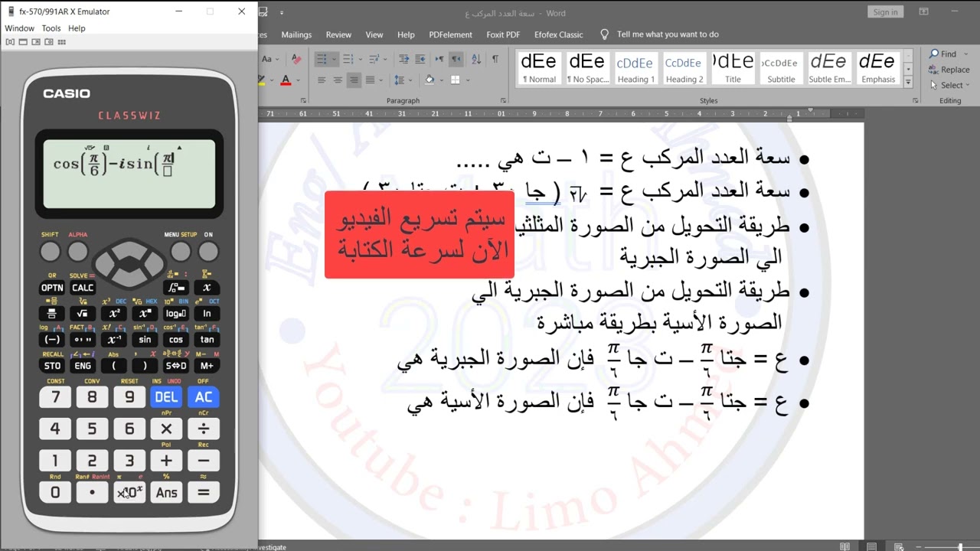Click the bullet list icon in Word ribbon

tap(322, 59)
